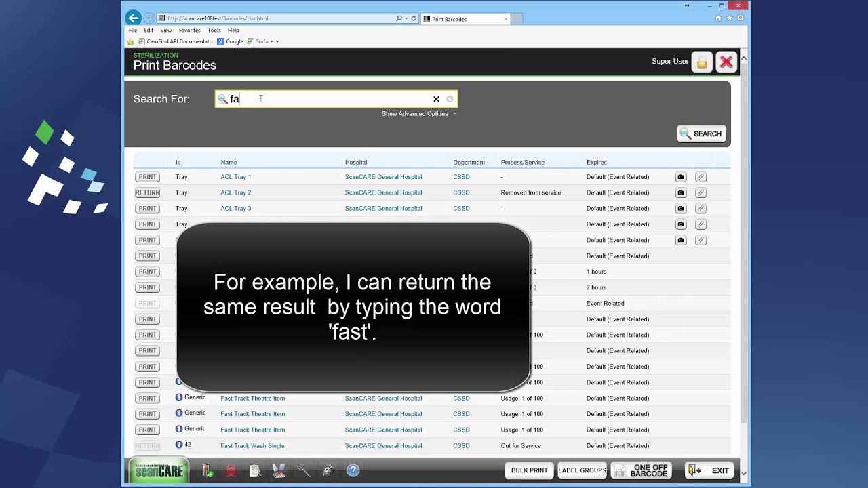Image resolution: width=868 pixels, height=488 pixels.
Task: Click the SEARCH button
Action: pyautogui.click(x=701, y=134)
